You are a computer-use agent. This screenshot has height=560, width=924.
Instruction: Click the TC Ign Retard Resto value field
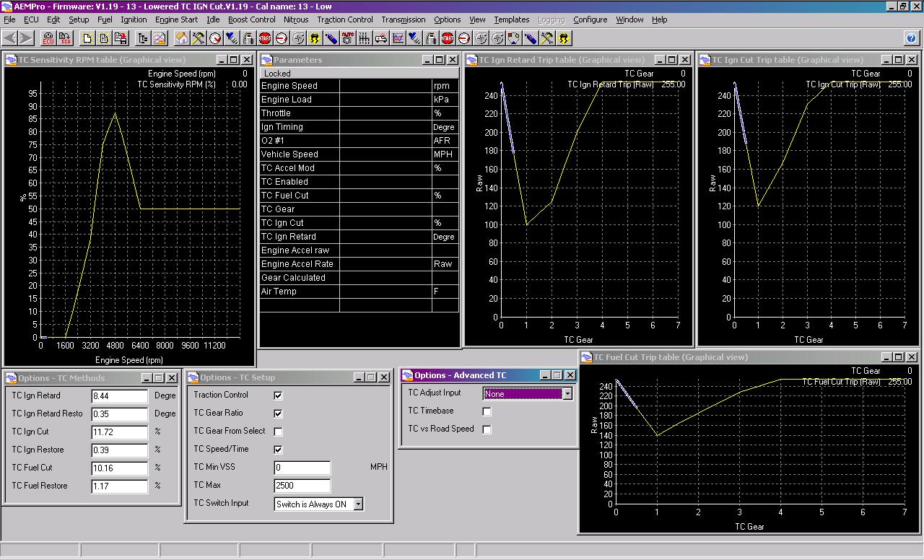click(x=120, y=414)
